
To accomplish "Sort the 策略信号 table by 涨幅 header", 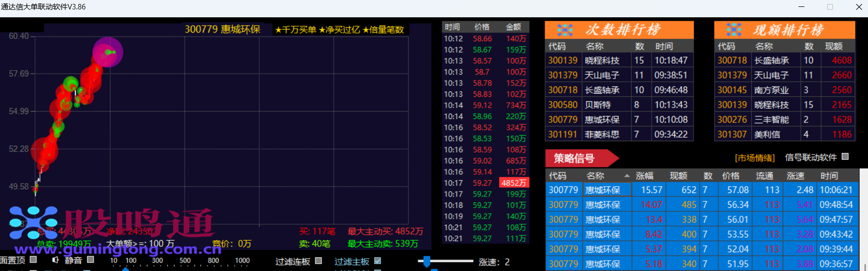I will [x=645, y=176].
